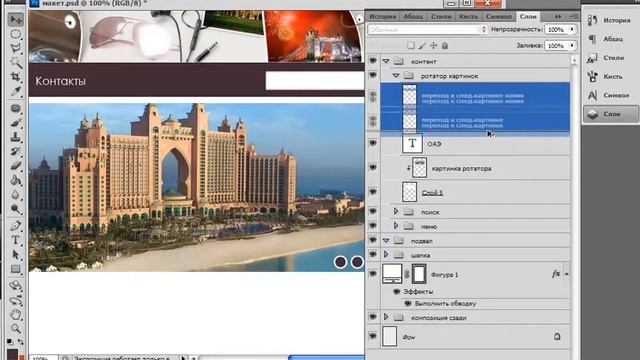Toggle Выполнить обводку effect visibility
This screenshot has height=360, width=640.
pyautogui.click(x=408, y=303)
